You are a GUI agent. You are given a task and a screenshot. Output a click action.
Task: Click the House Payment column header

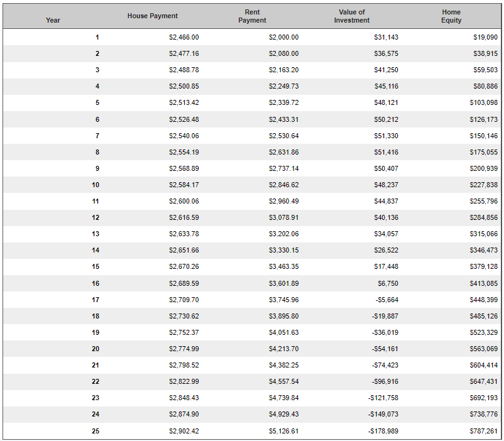point(152,16)
